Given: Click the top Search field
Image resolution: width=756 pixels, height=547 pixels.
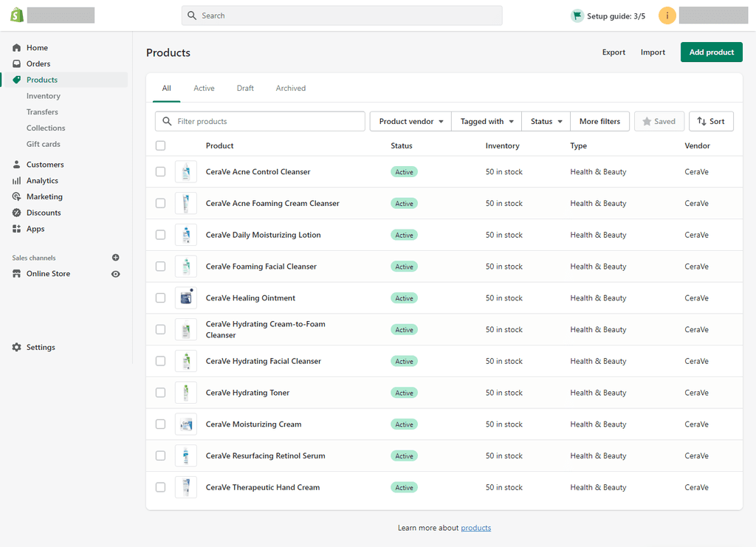Looking at the screenshot, I should tap(342, 16).
